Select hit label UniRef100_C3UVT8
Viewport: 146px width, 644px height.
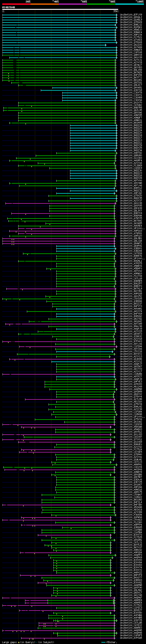pyautogui.click(x=131, y=93)
